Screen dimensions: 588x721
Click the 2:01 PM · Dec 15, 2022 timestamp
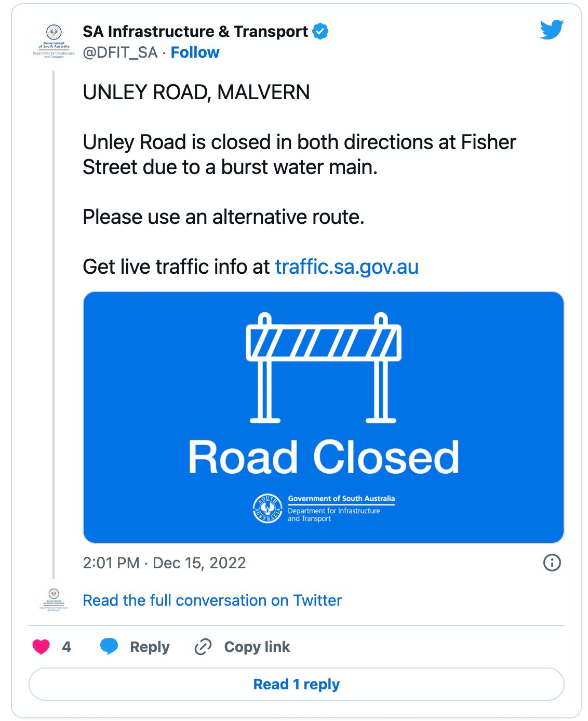pos(164,563)
